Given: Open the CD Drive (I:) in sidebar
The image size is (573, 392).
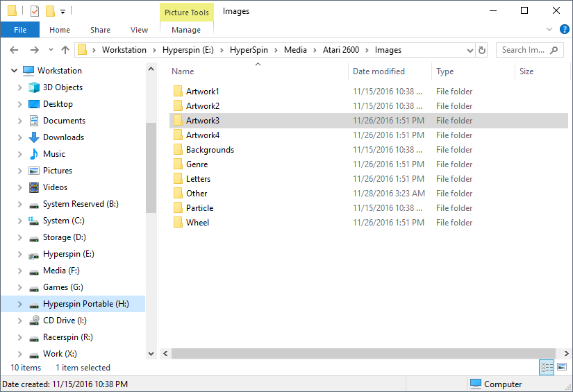Looking at the screenshot, I should (x=63, y=321).
